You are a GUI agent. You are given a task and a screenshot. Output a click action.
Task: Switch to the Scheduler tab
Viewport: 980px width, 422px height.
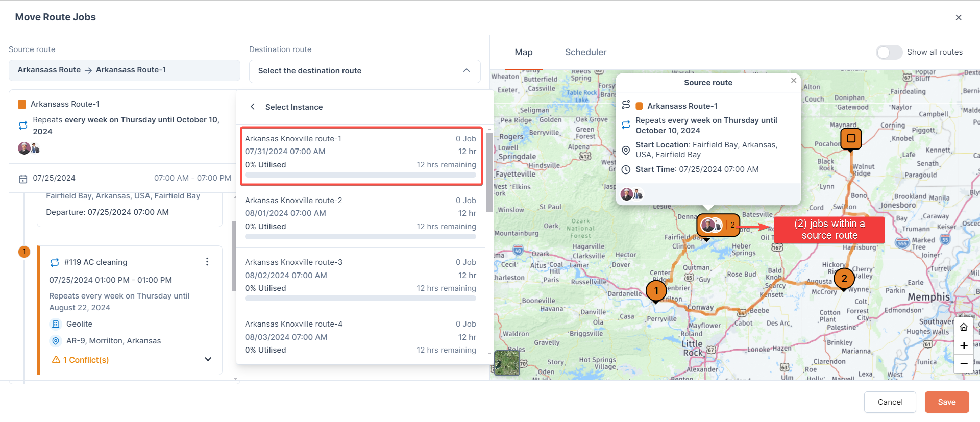coord(585,52)
